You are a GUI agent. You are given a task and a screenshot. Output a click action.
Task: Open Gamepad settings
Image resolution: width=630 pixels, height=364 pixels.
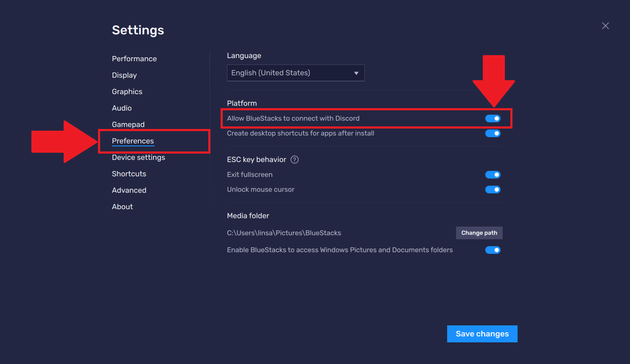pyautogui.click(x=128, y=124)
